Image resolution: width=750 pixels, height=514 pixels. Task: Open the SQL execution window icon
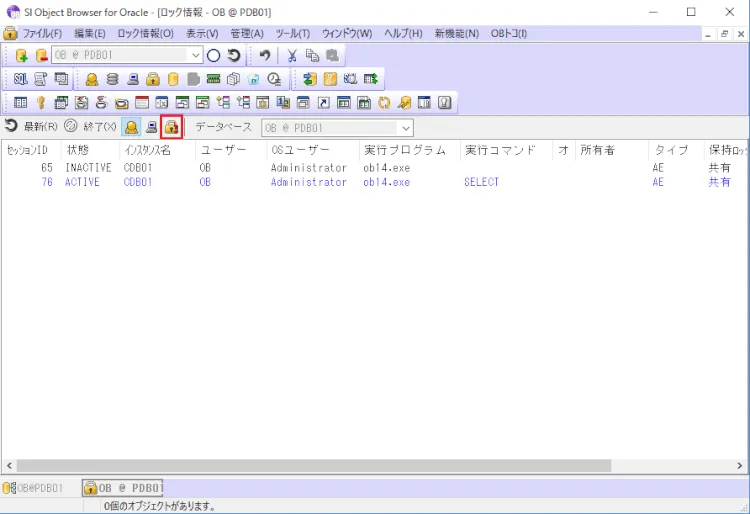tap(20, 79)
